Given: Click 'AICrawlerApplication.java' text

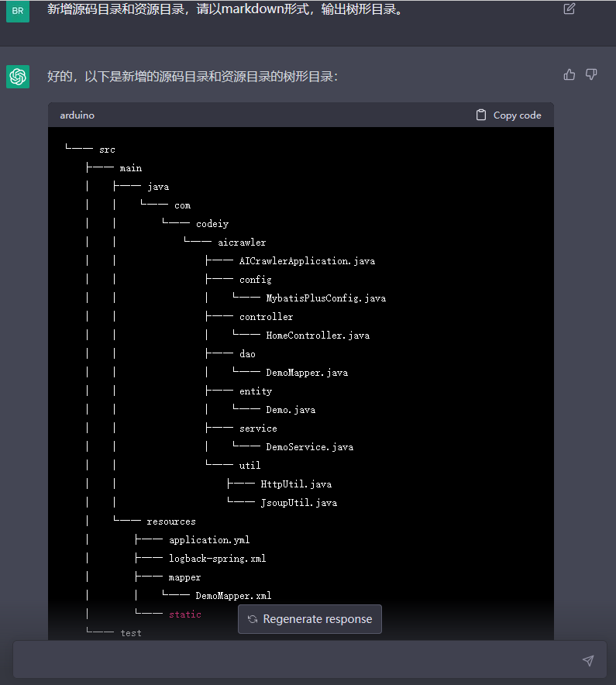Looking at the screenshot, I should click(x=307, y=261).
